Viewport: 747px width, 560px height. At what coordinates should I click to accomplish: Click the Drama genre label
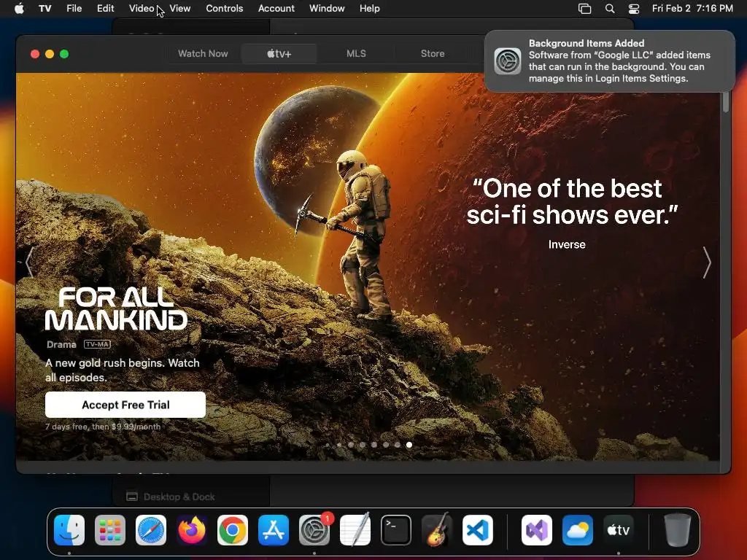(61, 344)
